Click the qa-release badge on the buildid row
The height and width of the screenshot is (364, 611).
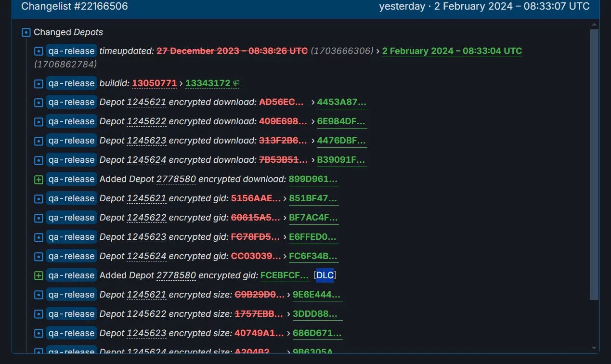pyautogui.click(x=71, y=83)
